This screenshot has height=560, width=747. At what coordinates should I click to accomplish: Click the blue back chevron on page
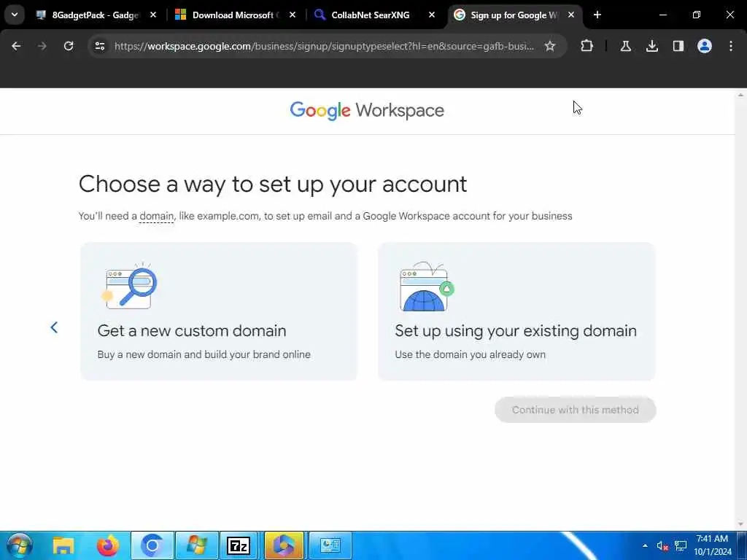tap(54, 327)
